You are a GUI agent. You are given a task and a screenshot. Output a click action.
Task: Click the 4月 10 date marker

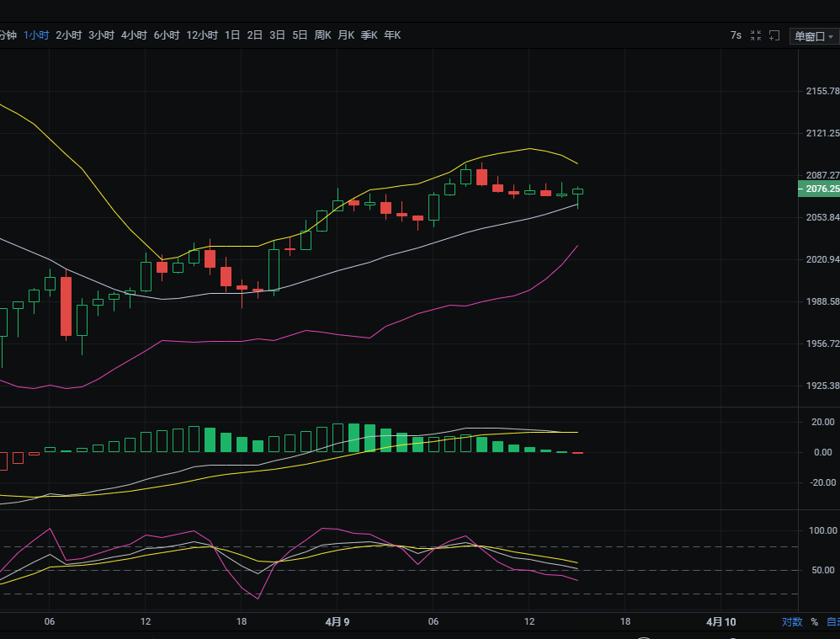(x=721, y=622)
